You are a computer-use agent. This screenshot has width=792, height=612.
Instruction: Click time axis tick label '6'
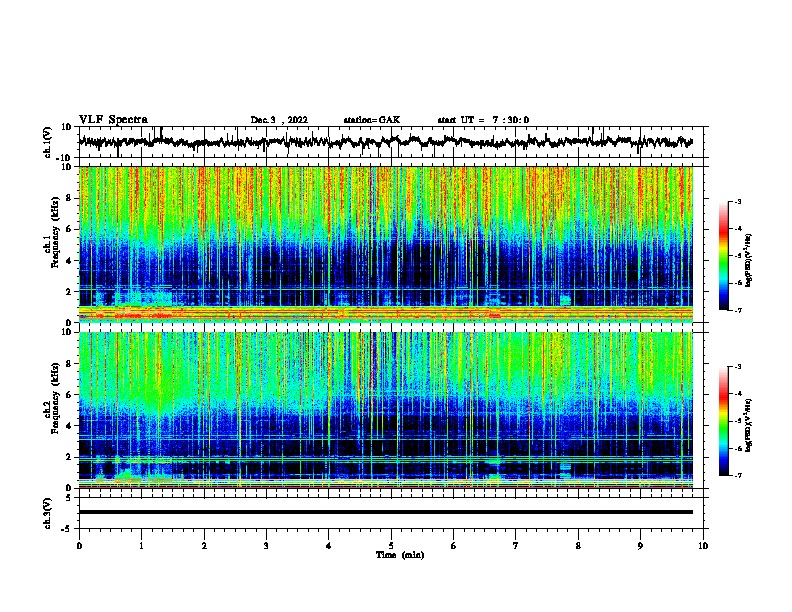(454, 545)
